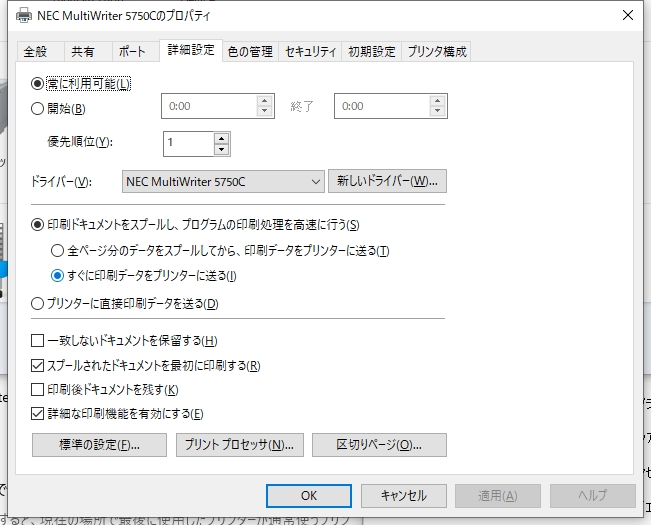Click the プリント プロセッサ button
The image size is (651, 525).
click(x=240, y=445)
